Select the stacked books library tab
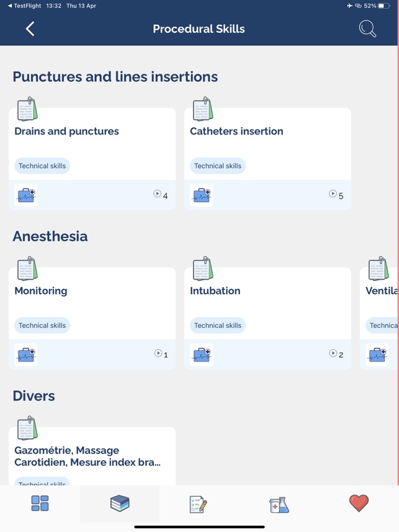The width and height of the screenshot is (399, 532). (x=120, y=503)
